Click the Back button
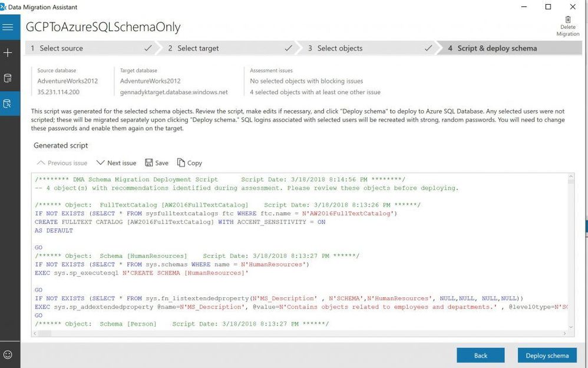The image size is (588, 368). (480, 355)
